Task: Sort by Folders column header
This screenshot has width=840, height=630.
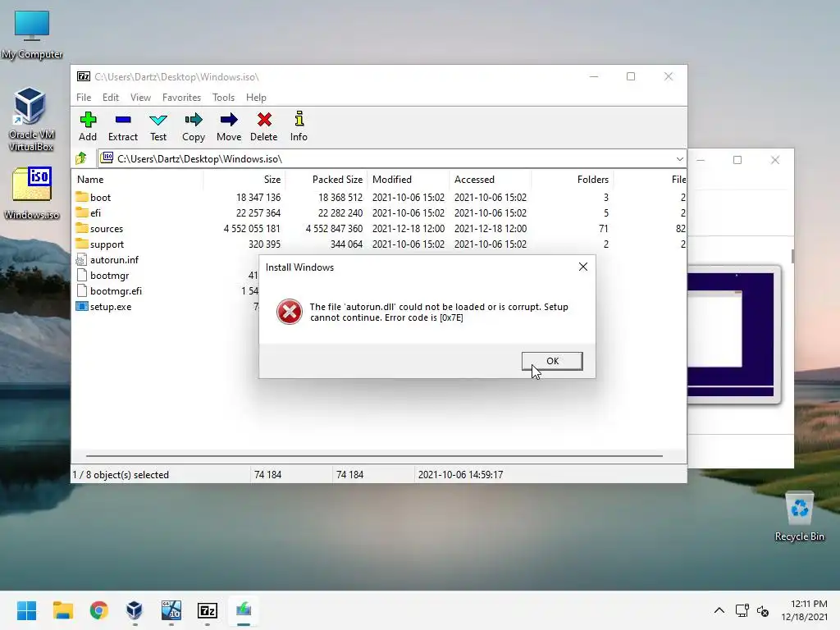Action: coord(572,180)
